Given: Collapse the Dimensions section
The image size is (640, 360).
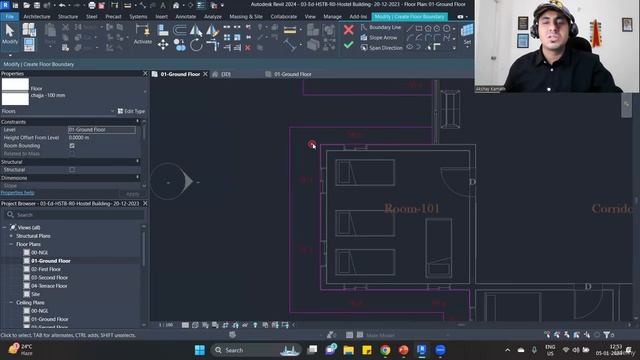Looking at the screenshot, I should [138, 178].
